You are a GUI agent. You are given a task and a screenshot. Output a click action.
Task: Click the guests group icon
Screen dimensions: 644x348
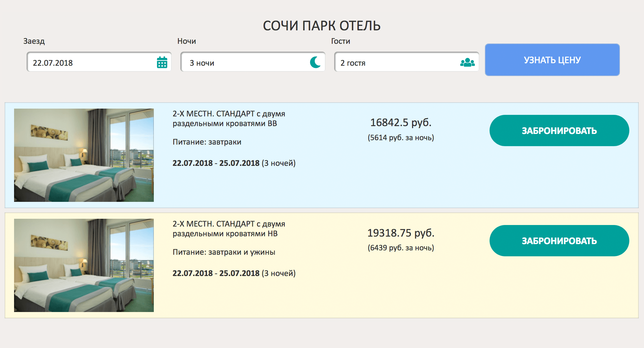(x=467, y=63)
